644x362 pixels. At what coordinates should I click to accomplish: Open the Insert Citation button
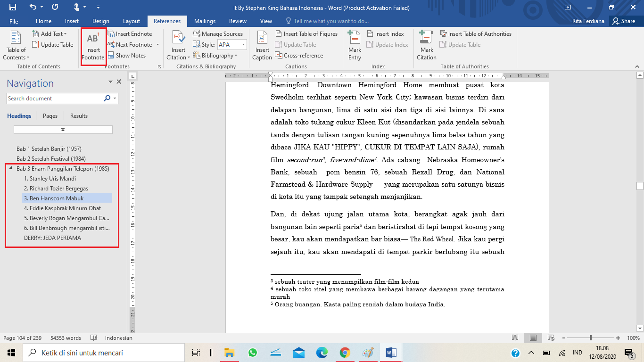(178, 46)
